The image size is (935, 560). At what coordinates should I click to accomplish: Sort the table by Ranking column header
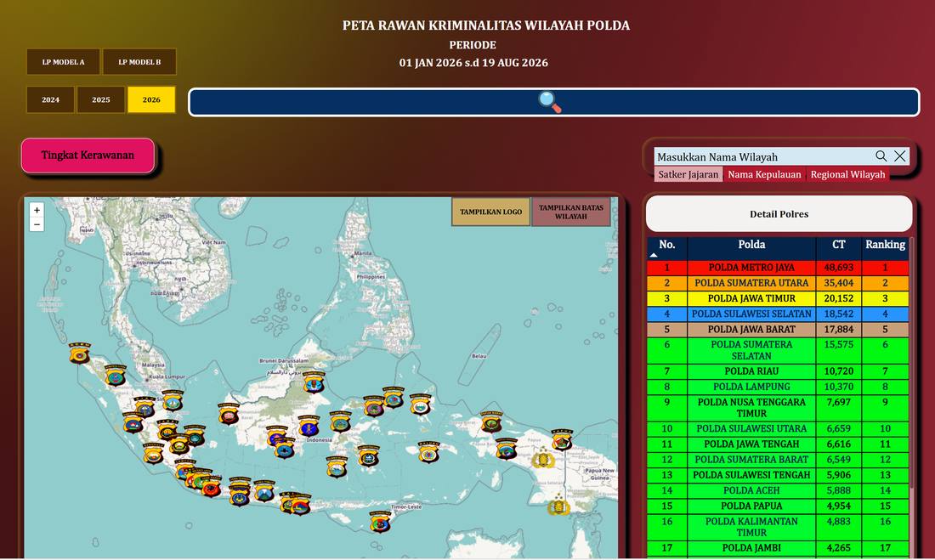[885, 247]
